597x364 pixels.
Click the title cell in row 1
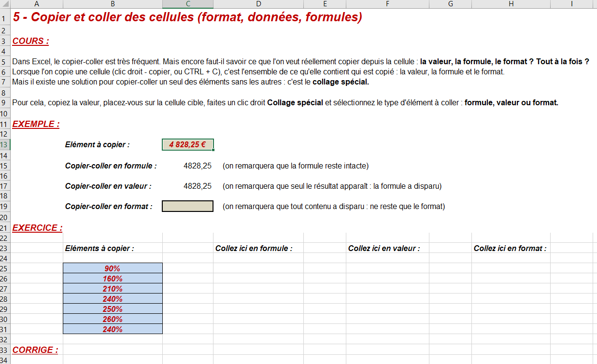[187, 18]
